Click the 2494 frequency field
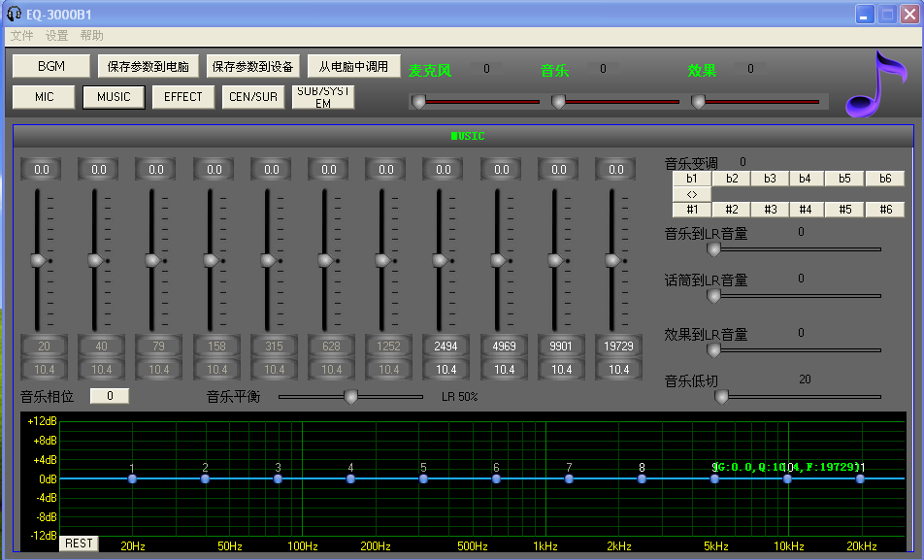The image size is (924, 560). point(446,346)
